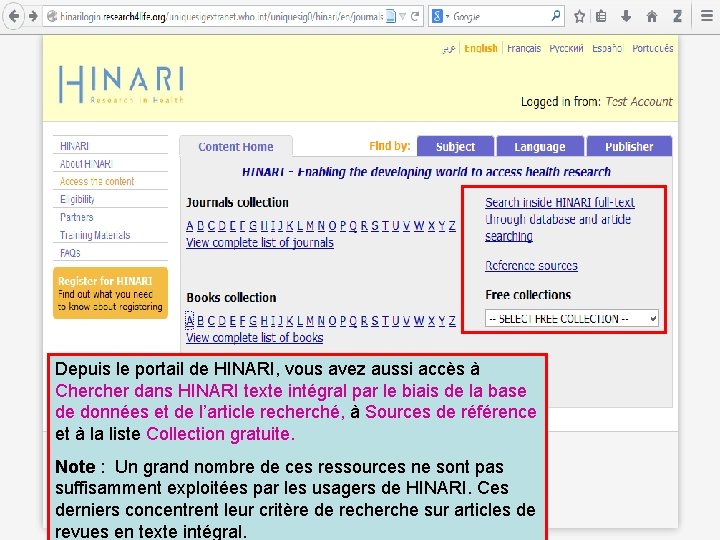
Task: Open the Firefox hamburger menu
Action: pyautogui.click(x=707, y=17)
